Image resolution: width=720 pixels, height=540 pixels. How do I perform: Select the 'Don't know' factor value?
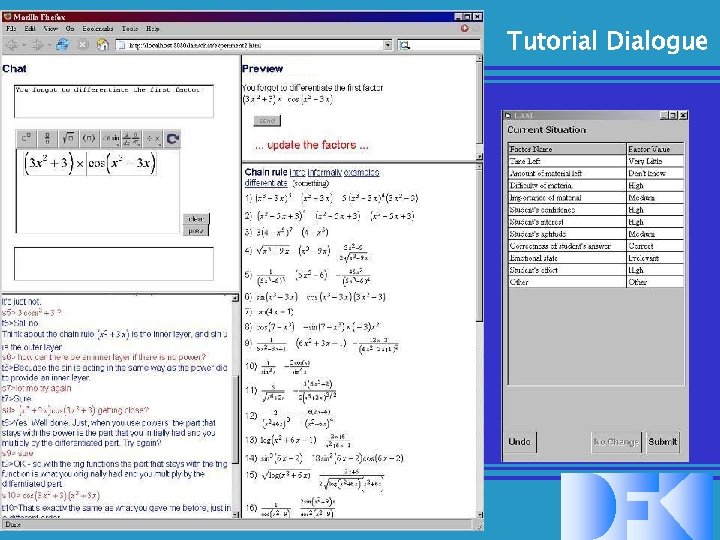tap(655, 173)
